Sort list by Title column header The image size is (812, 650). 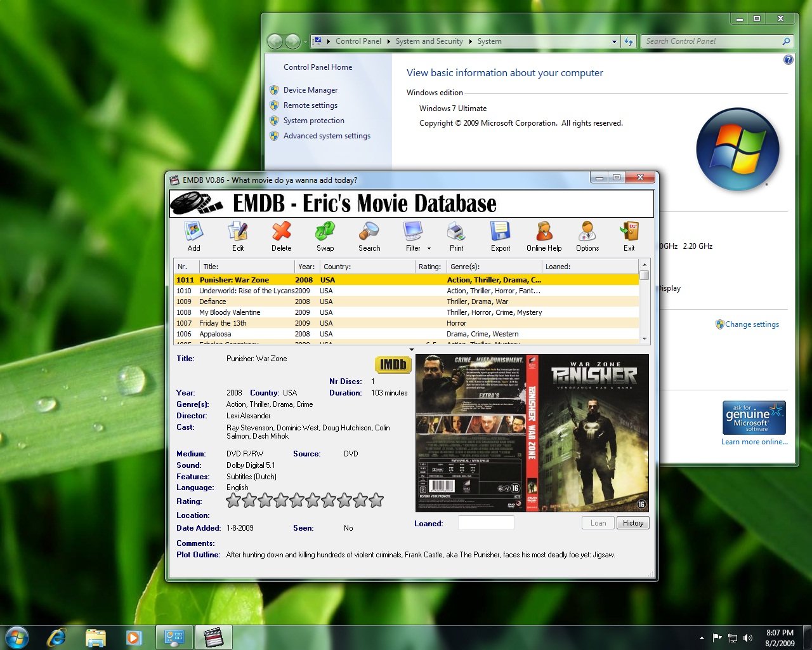point(246,267)
